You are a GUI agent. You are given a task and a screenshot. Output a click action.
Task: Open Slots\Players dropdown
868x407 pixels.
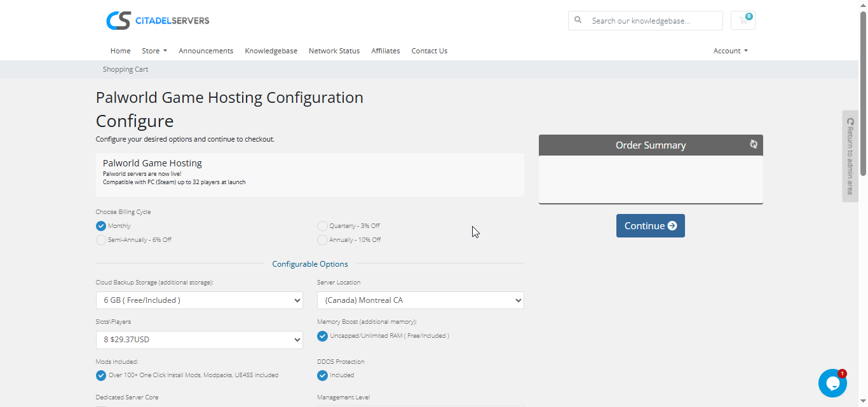click(199, 340)
